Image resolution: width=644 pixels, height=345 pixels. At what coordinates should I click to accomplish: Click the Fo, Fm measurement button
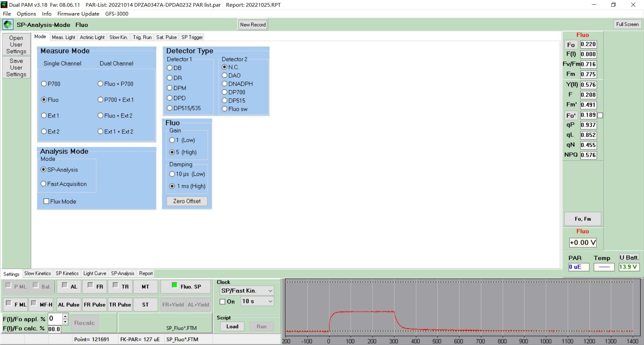[583, 219]
